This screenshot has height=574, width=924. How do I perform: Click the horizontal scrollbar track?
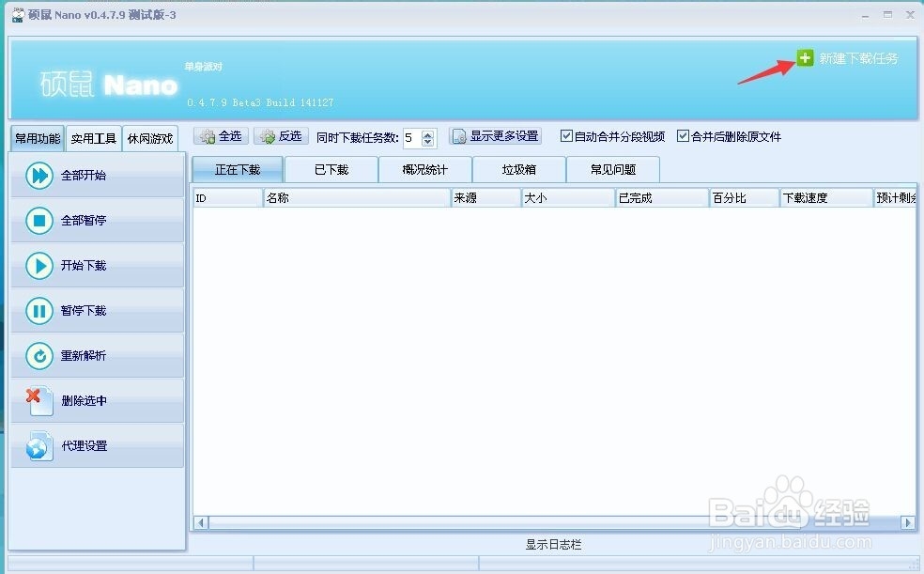click(554, 522)
